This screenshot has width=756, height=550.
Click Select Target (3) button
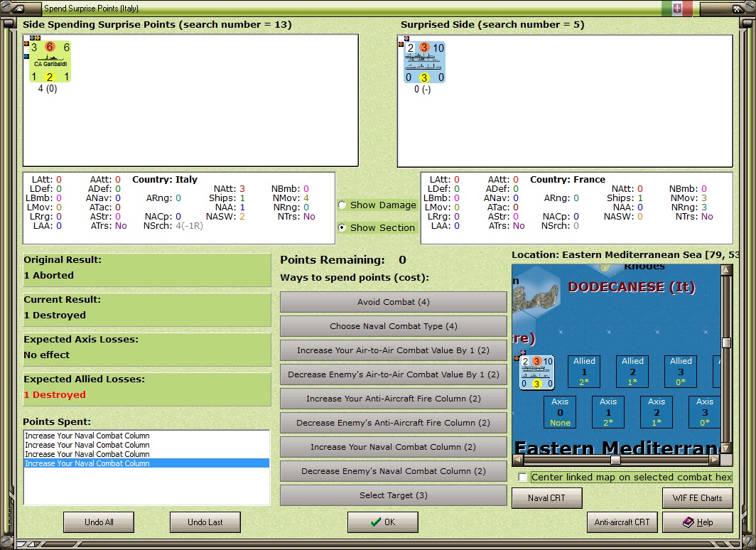394,495
